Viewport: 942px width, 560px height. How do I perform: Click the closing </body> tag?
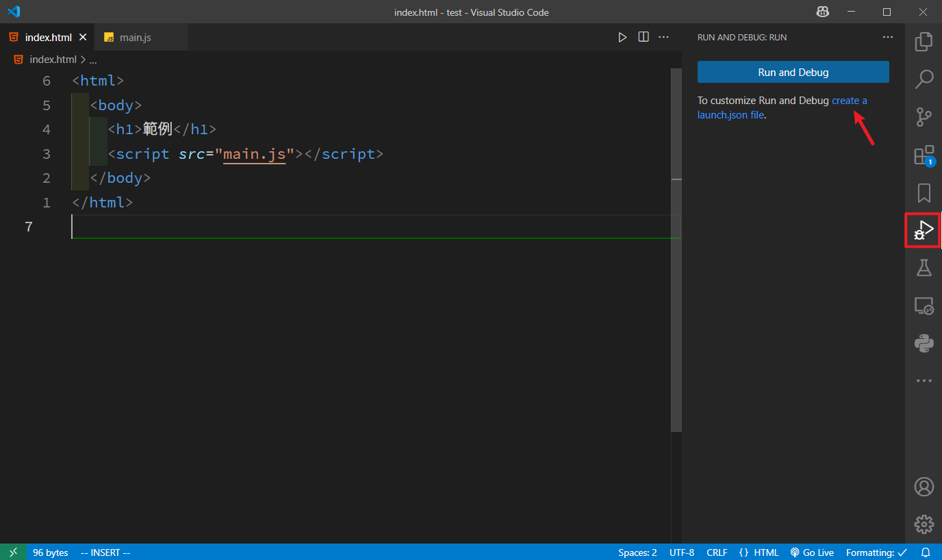(120, 178)
